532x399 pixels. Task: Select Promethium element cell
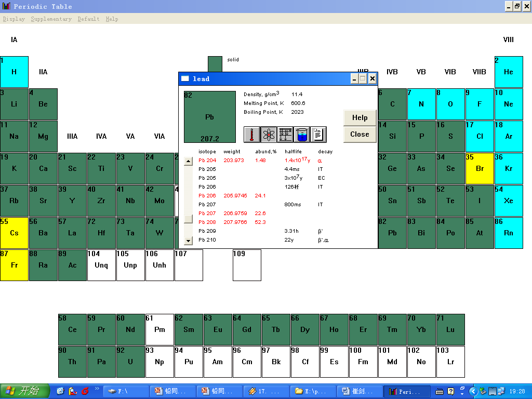(160, 330)
